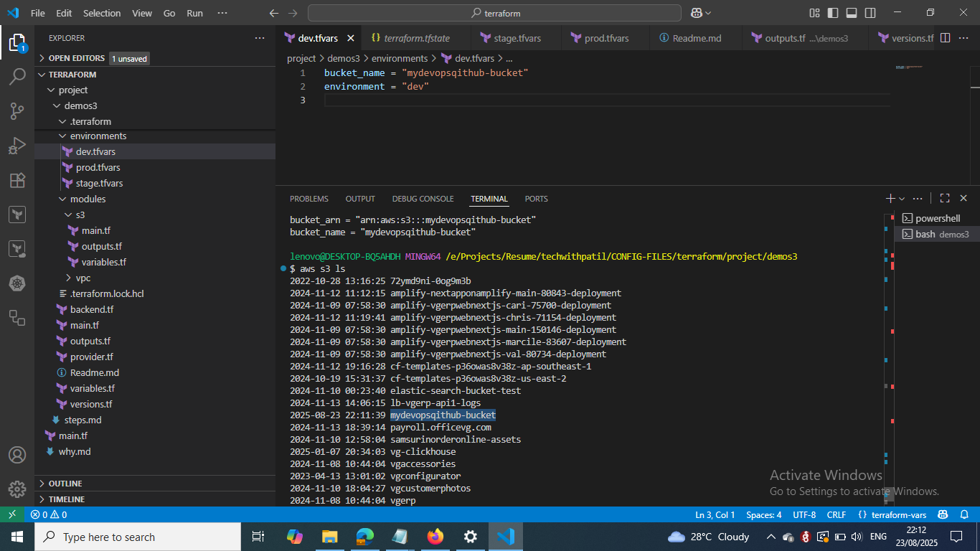Screen dimensions: 980x551
Task: Open the Selection menu
Action: click(102, 13)
